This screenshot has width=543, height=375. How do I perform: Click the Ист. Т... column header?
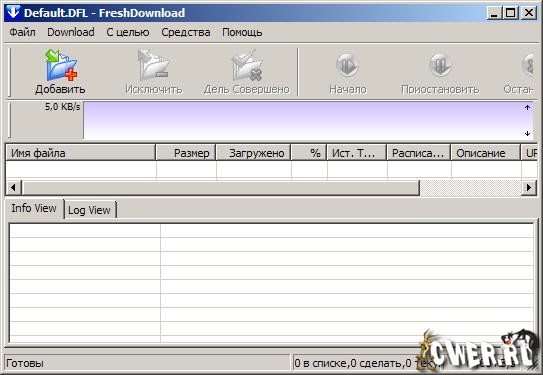pyautogui.click(x=357, y=153)
